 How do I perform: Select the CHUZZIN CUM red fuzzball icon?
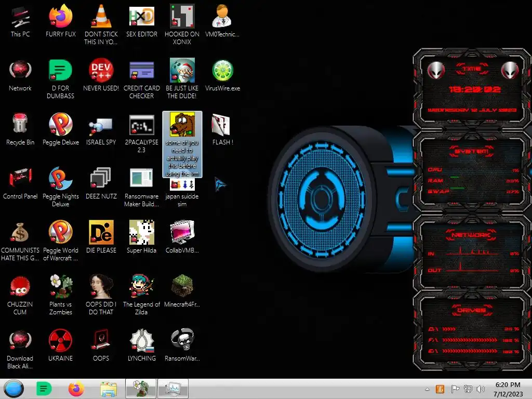click(x=20, y=287)
